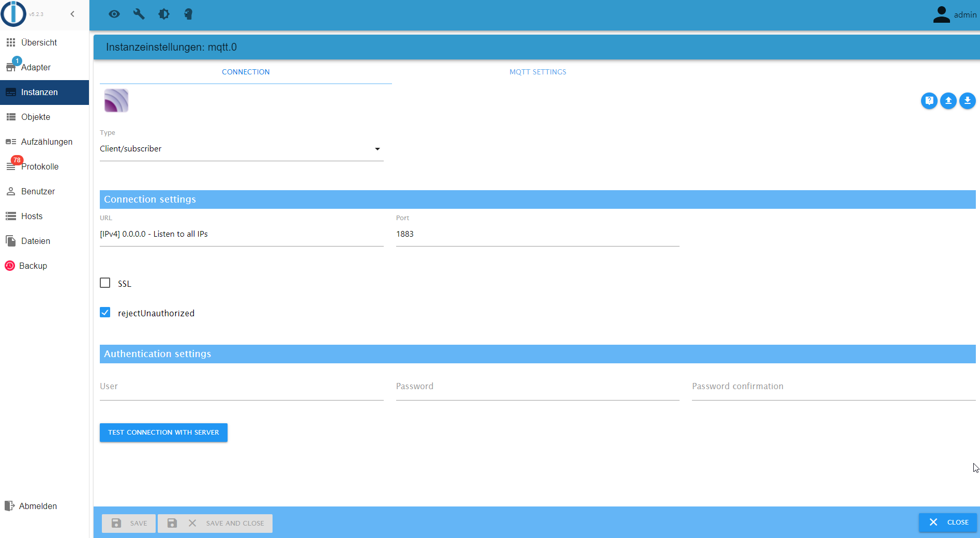980x538 pixels.
Task: Enable the SSL checkbox
Action: coord(105,283)
